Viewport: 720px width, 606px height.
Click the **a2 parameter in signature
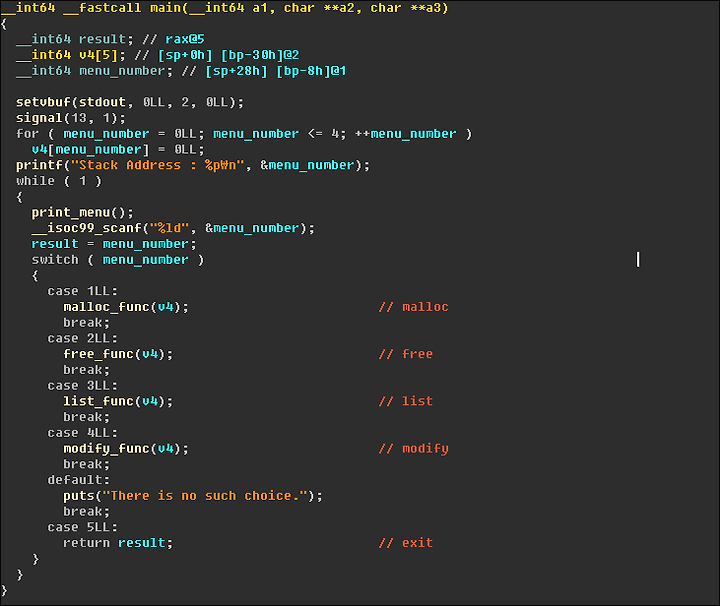click(x=339, y=8)
